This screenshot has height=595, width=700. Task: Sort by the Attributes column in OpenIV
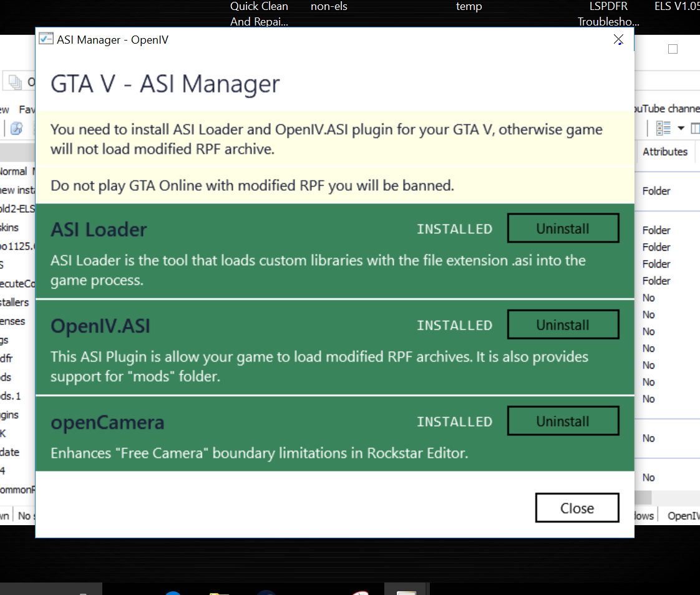click(665, 152)
